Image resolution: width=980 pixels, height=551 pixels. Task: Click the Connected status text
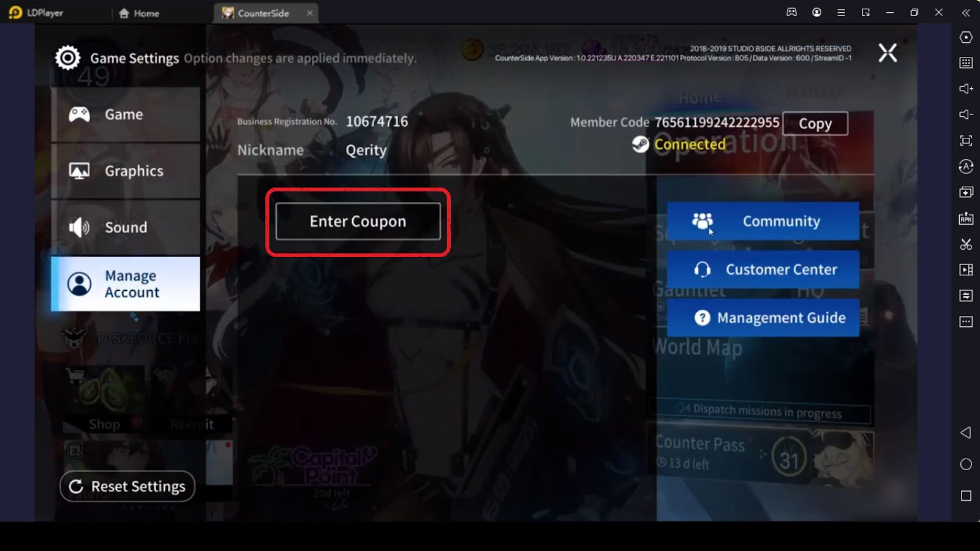tap(690, 144)
